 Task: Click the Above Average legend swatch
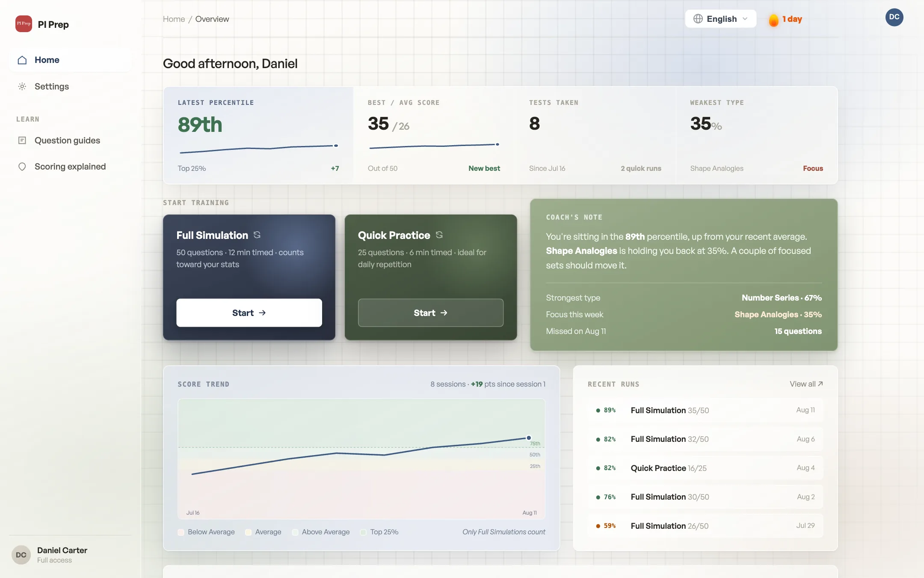[295, 532]
